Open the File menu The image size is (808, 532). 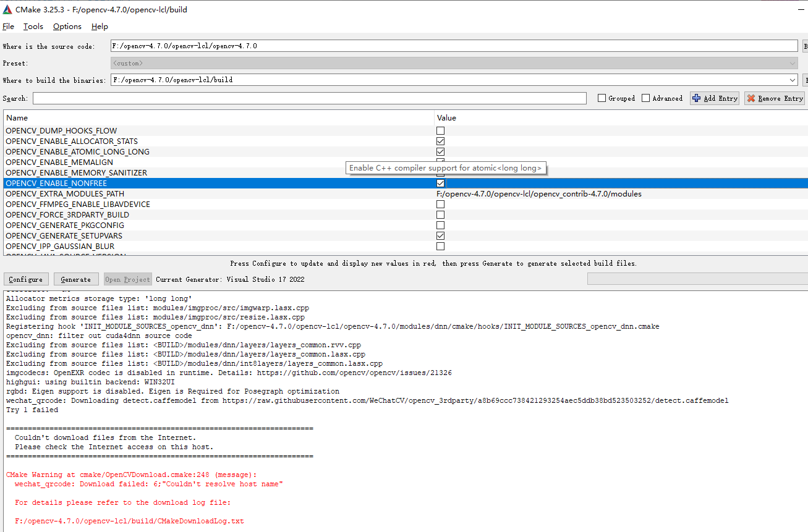click(8, 26)
